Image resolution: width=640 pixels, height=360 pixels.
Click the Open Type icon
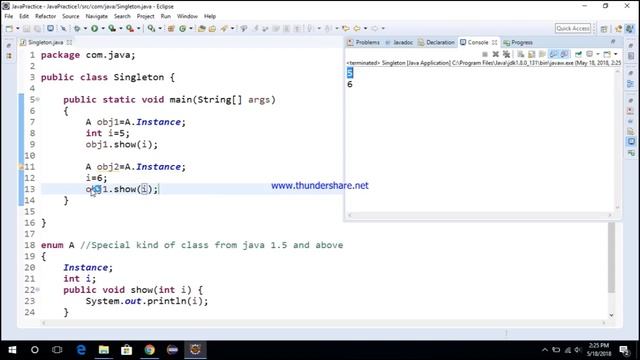point(201,29)
